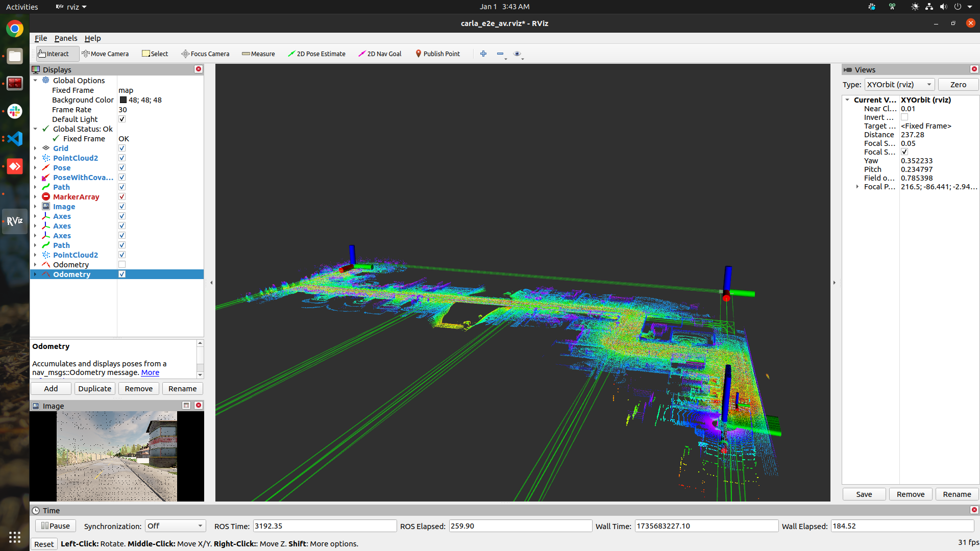
Task: Click the Focus Camera tool
Action: pyautogui.click(x=205, y=54)
